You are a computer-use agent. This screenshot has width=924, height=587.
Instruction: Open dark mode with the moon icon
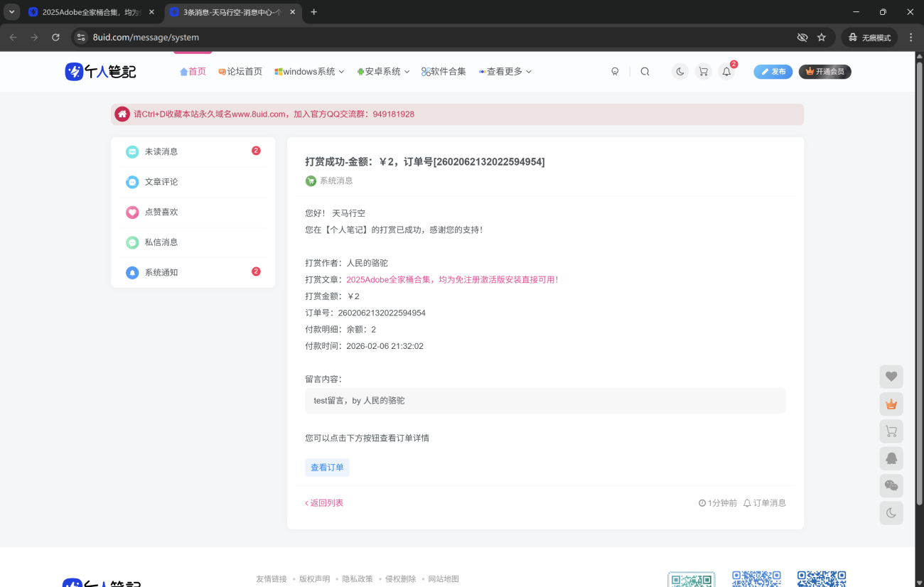coord(679,71)
